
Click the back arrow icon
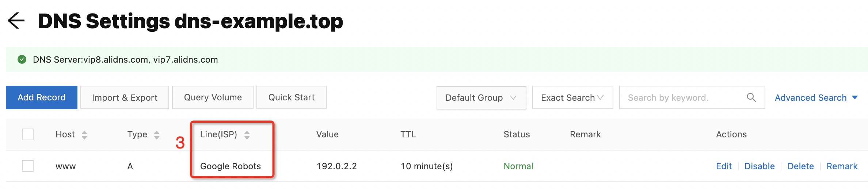tap(16, 21)
